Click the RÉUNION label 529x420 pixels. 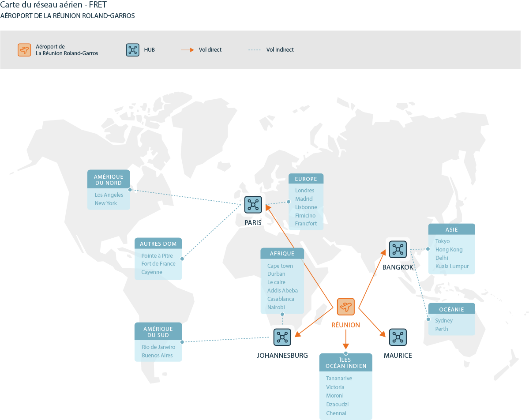(x=345, y=325)
